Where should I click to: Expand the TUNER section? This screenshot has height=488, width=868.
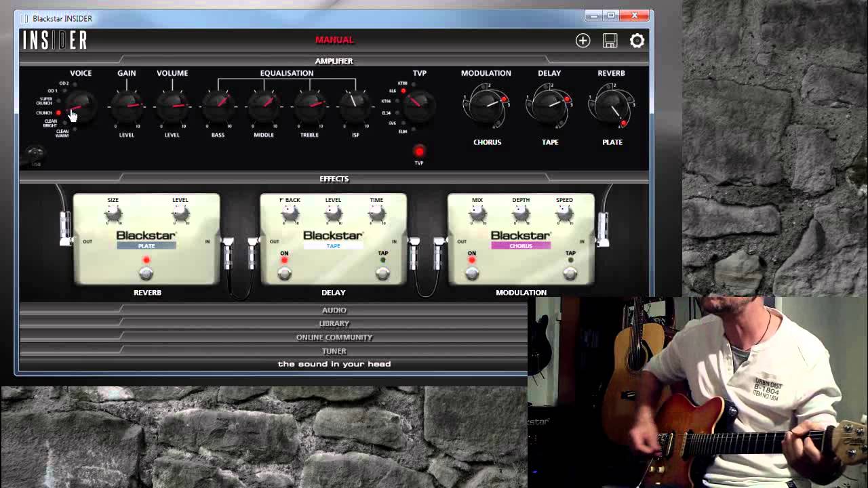(x=334, y=351)
